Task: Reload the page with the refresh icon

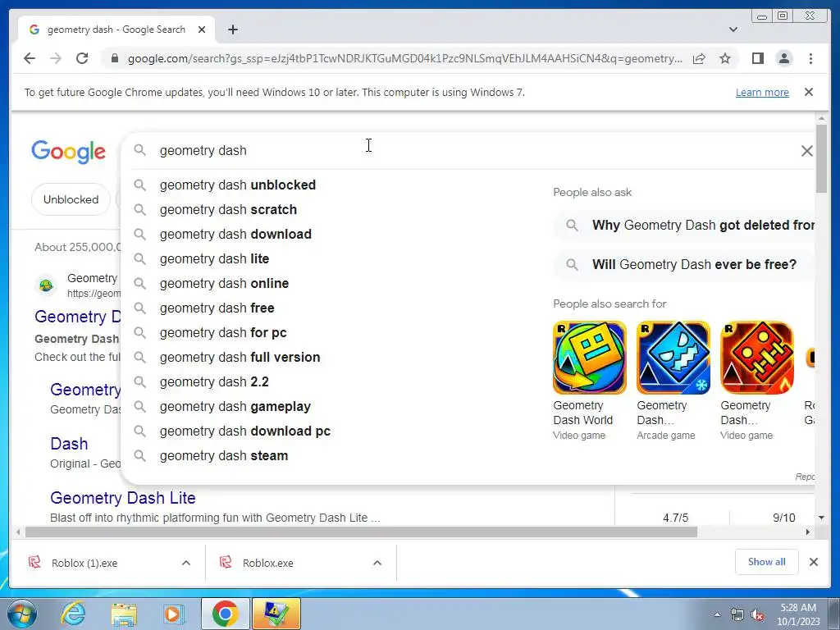Action: coord(82,58)
